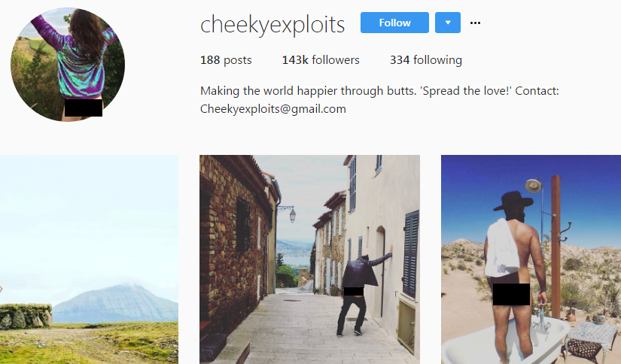Image resolution: width=621 pixels, height=364 pixels.
Task: Click the blue shutters in street photo
Action: tap(411, 253)
